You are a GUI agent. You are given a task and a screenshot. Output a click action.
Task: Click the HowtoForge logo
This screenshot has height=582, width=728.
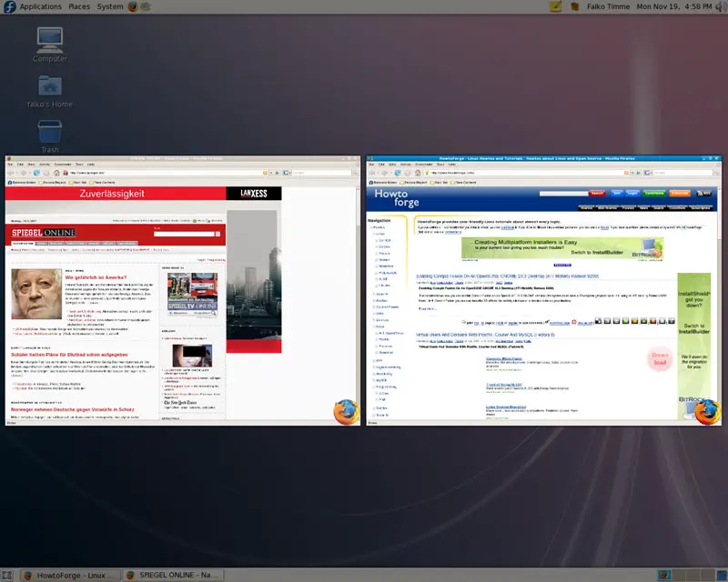397,198
